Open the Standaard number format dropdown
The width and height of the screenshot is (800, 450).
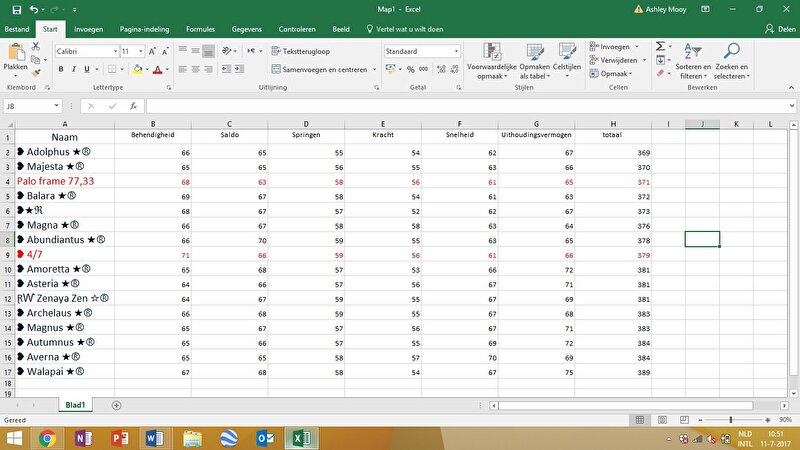pos(456,50)
